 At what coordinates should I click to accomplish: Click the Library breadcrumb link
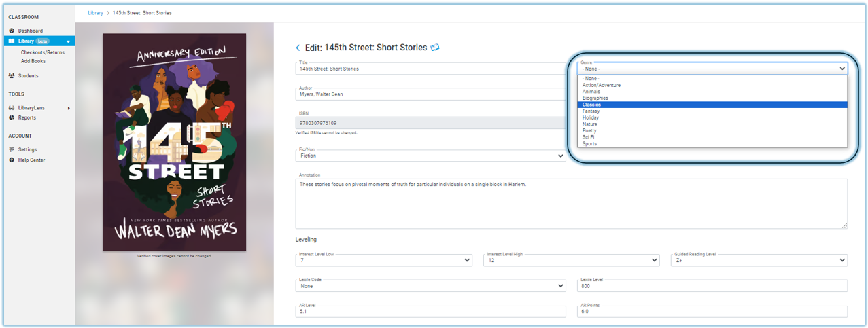tap(95, 13)
